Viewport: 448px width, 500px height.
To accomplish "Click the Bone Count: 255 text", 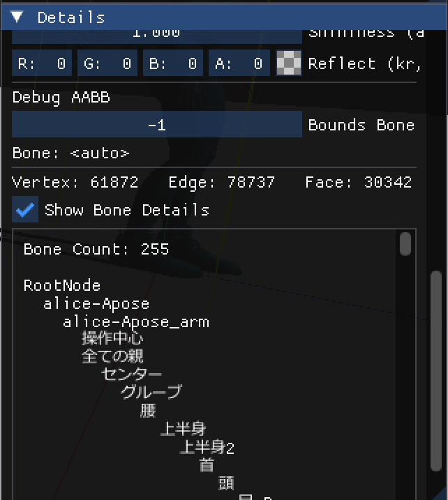I will 96,249.
